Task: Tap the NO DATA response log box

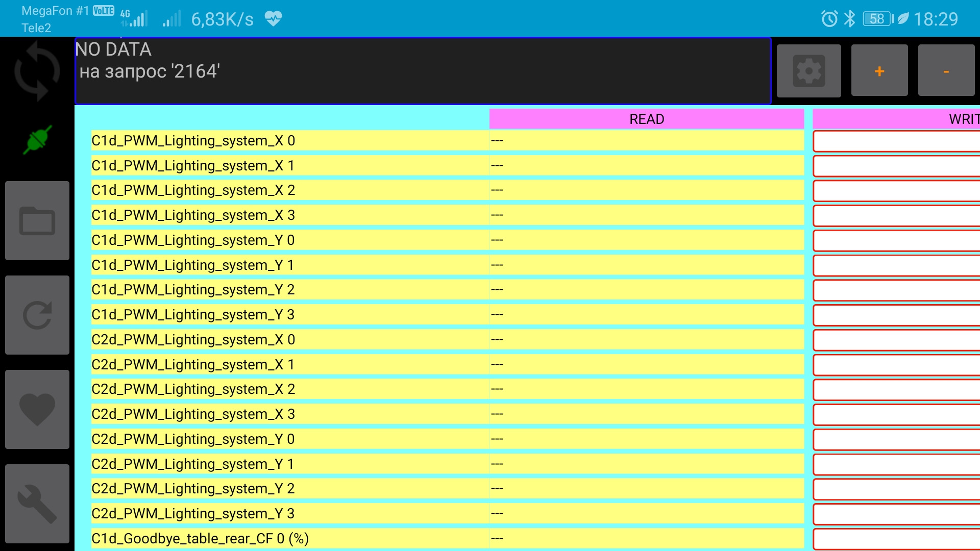Action: [x=423, y=71]
